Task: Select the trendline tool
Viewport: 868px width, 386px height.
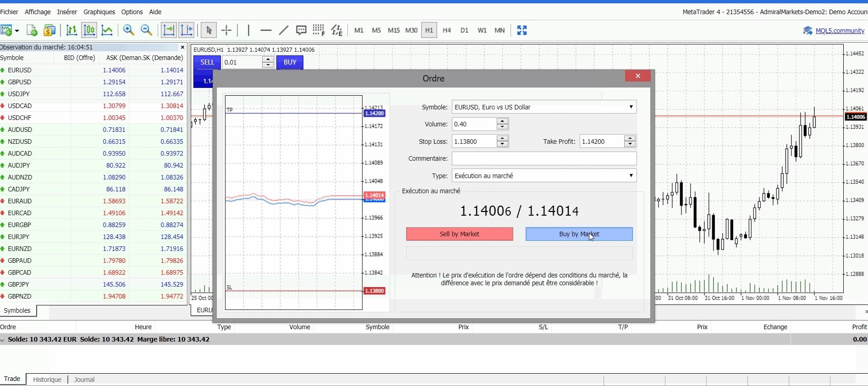Action: tap(284, 31)
